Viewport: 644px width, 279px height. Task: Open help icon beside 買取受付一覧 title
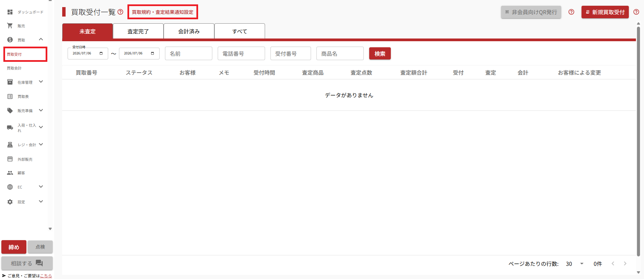[120, 12]
